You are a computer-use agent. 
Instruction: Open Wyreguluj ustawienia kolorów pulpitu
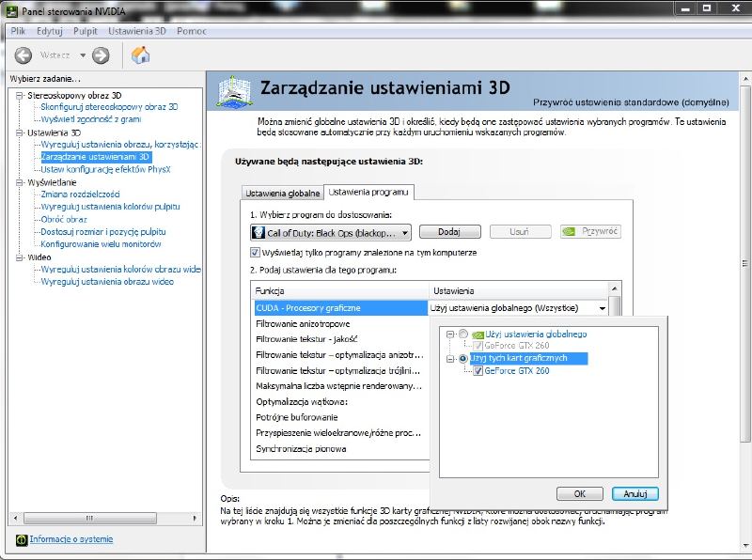point(110,207)
